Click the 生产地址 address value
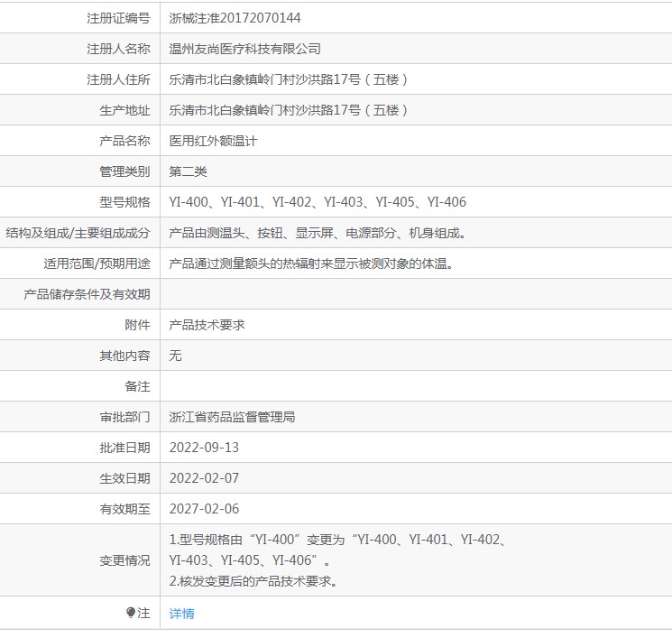 (x=289, y=110)
